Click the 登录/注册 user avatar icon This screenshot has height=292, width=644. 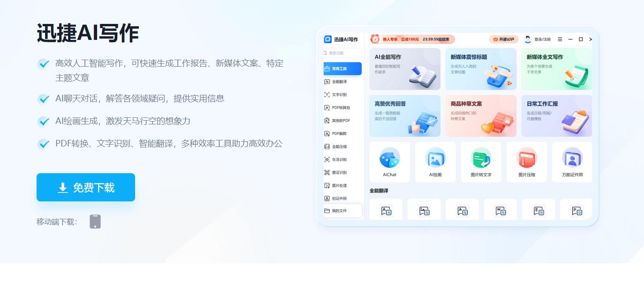point(528,39)
